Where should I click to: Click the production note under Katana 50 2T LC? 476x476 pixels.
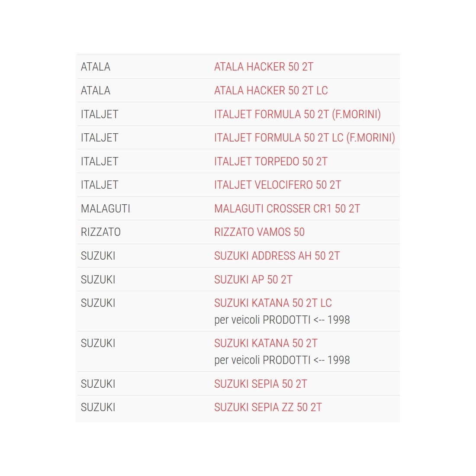[x=282, y=320]
